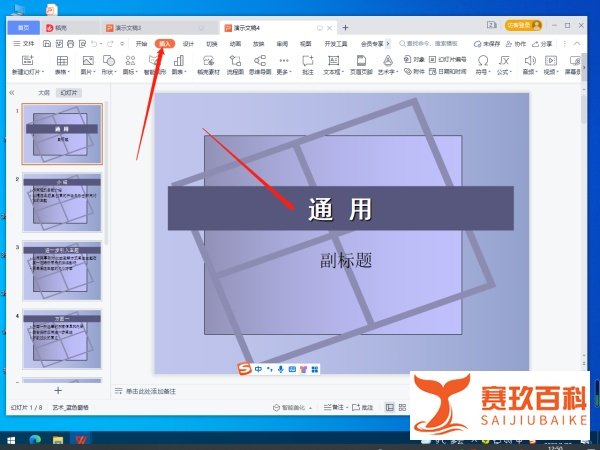Select the Text Box tool icon
The height and width of the screenshot is (450, 600).
(x=333, y=60)
